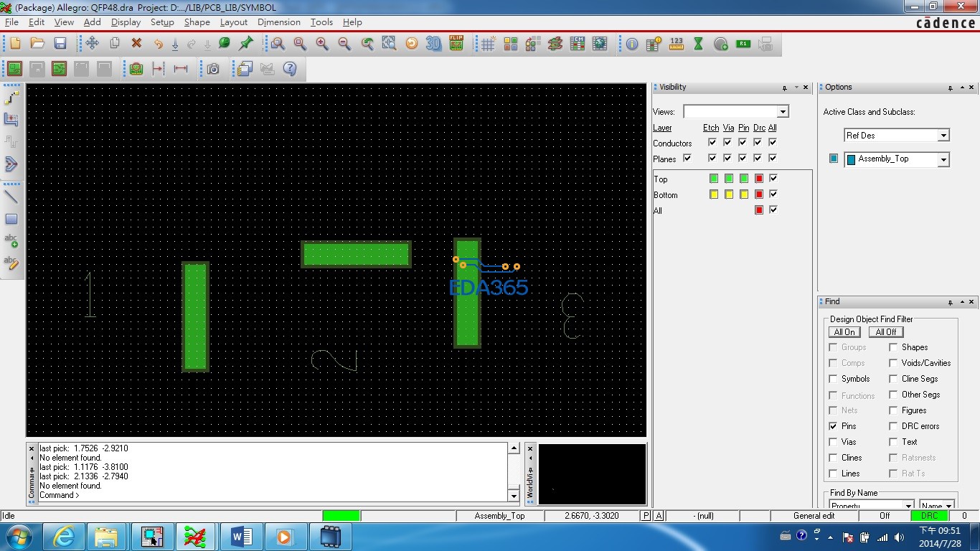The image size is (980, 551).
Task: Zoom by points with magnifier tool
Action: click(x=278, y=44)
